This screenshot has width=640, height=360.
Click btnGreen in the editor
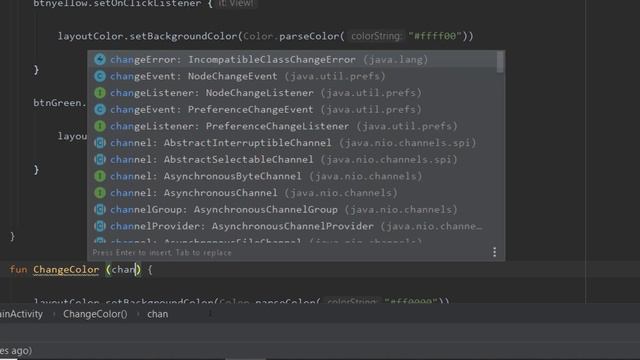[x=58, y=103]
